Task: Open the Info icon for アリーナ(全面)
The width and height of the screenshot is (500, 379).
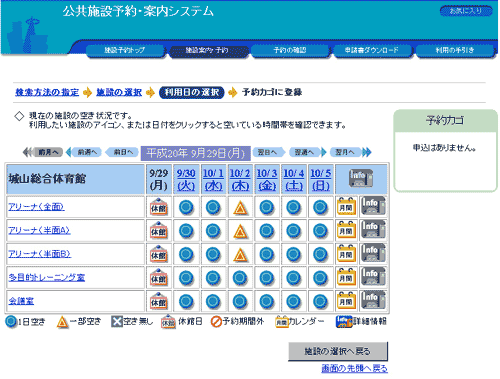Action: point(373,206)
